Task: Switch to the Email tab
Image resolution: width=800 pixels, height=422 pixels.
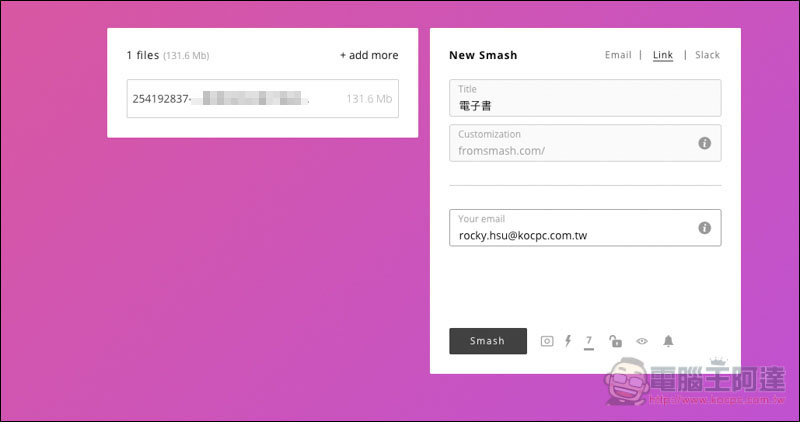Action: coord(618,55)
